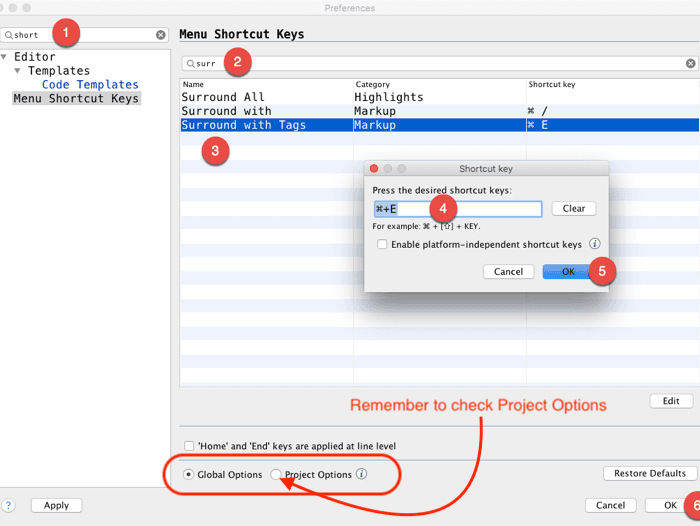The height and width of the screenshot is (526, 700).
Task: Click the info icon beside Project Options
Action: [x=362, y=475]
